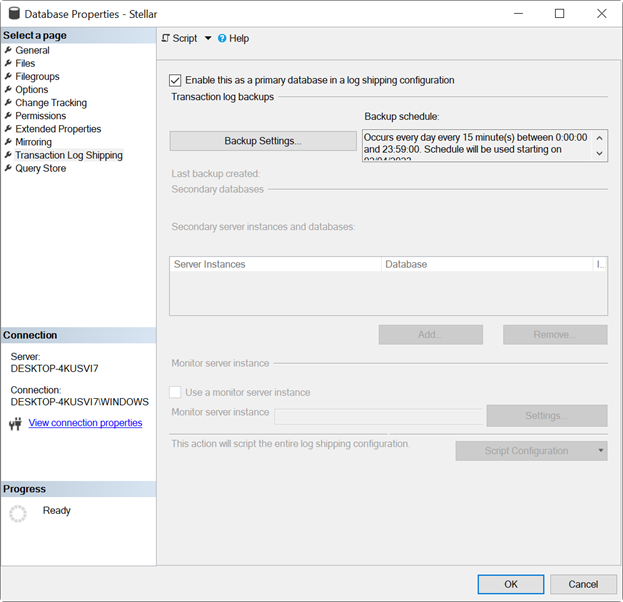Click the wrench icon beside Query Store
The image size is (623, 602).
(x=8, y=168)
